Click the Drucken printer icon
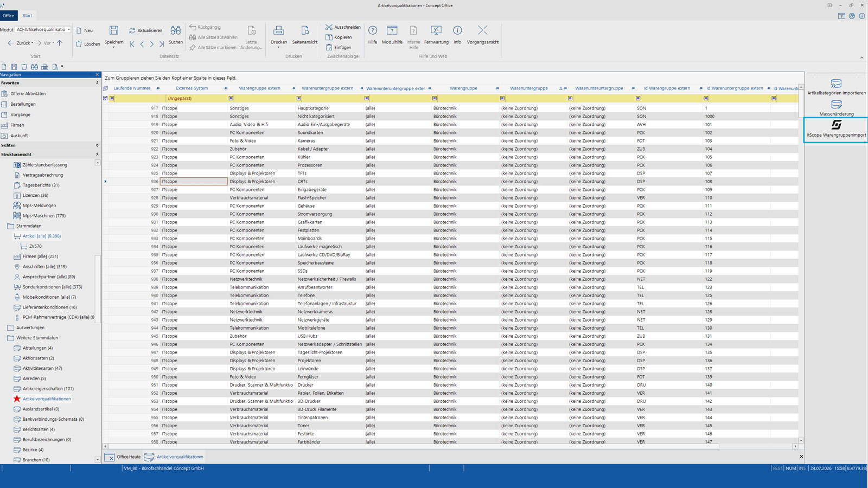 pos(278,30)
